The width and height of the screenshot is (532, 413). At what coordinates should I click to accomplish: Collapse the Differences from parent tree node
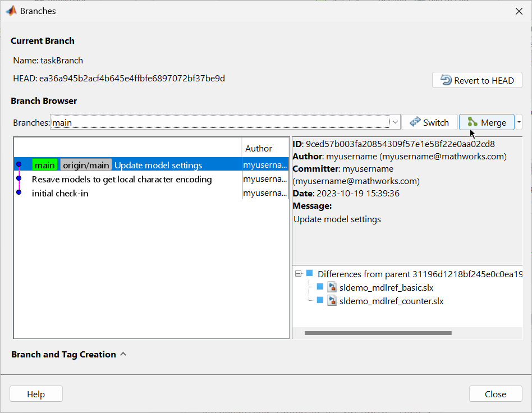coord(299,274)
